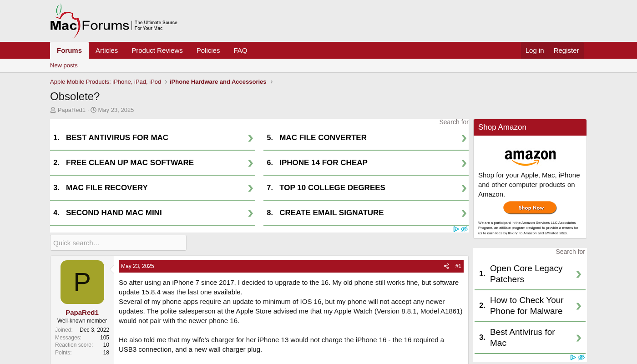The image size is (637, 364).
Task: Click the Log in link
Action: point(534,51)
